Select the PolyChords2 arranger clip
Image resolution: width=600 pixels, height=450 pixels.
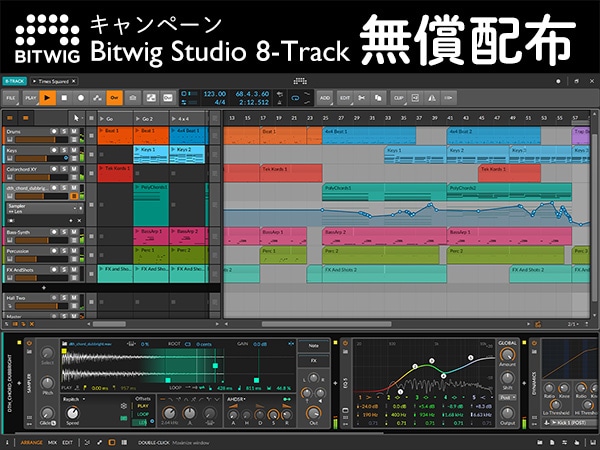click(509, 192)
